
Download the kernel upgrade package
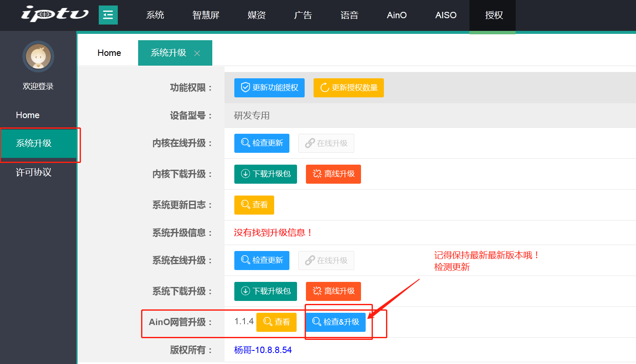point(265,174)
